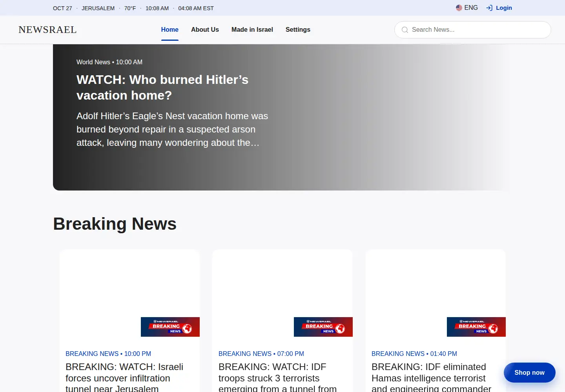Click the Shop now button
Screen dimensions: 565x392
530,372
